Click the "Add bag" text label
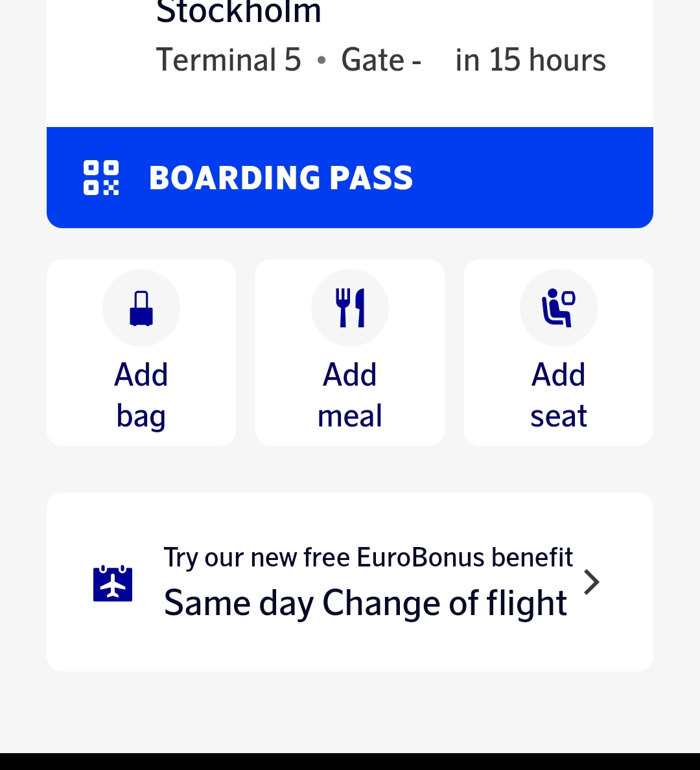The width and height of the screenshot is (700, 770). point(141,395)
